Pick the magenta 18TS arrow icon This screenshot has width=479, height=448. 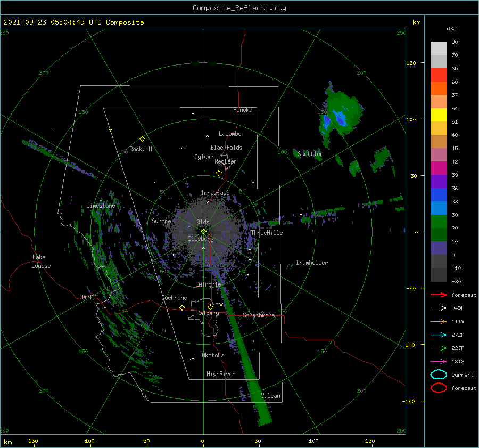coord(439,362)
